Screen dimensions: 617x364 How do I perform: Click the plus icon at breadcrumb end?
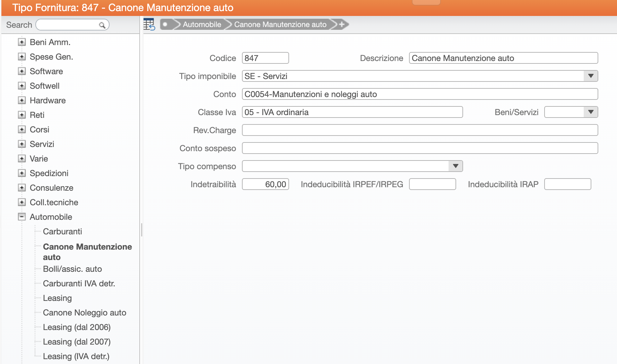[342, 24]
